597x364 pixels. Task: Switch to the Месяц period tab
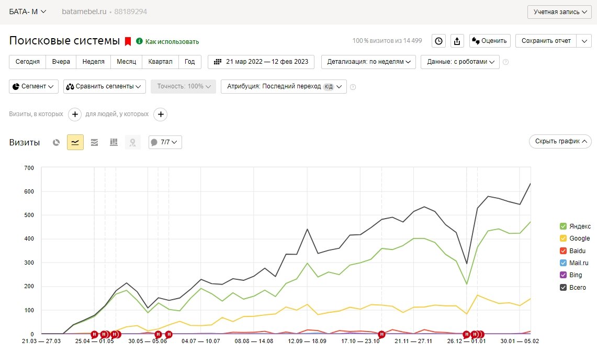point(126,61)
